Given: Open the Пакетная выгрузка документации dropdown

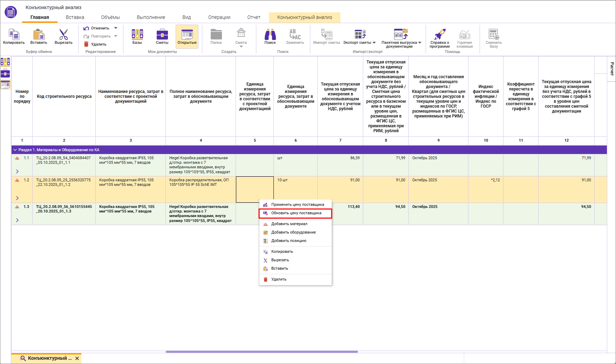Looking at the screenshot, I should 420,43.
